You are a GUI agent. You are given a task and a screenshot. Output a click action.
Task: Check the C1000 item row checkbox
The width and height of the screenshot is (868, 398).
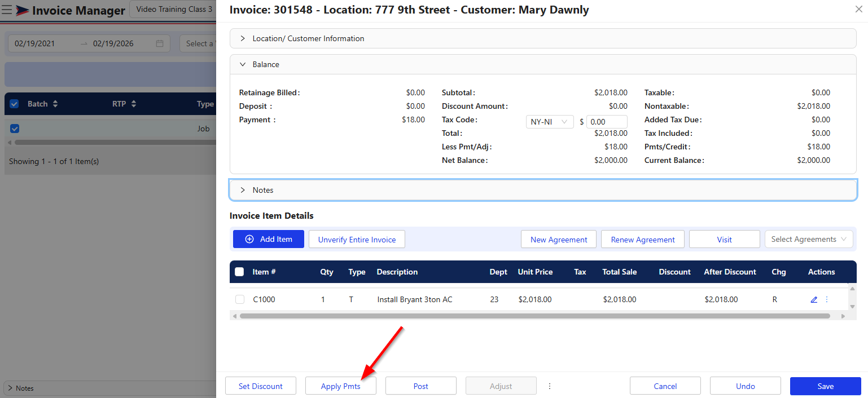[x=240, y=300]
